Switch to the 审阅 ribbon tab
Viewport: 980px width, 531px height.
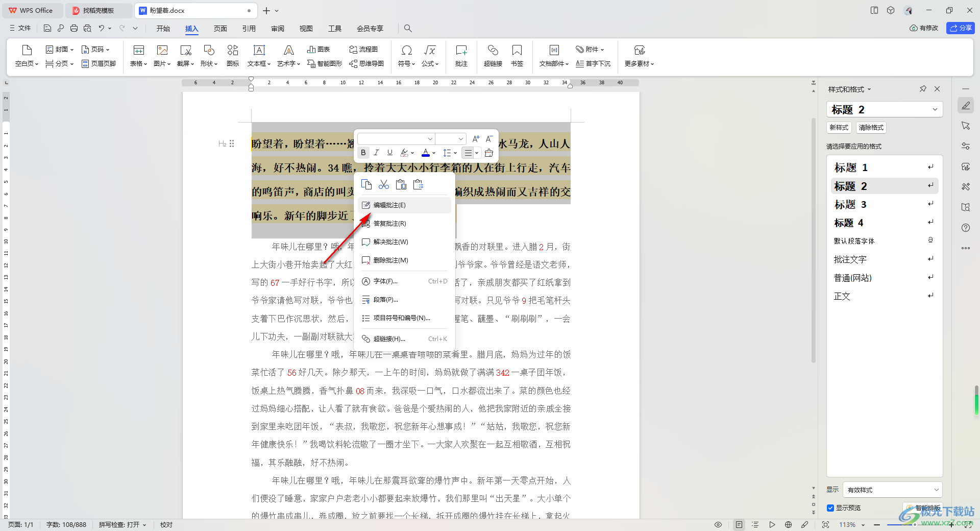click(278, 29)
